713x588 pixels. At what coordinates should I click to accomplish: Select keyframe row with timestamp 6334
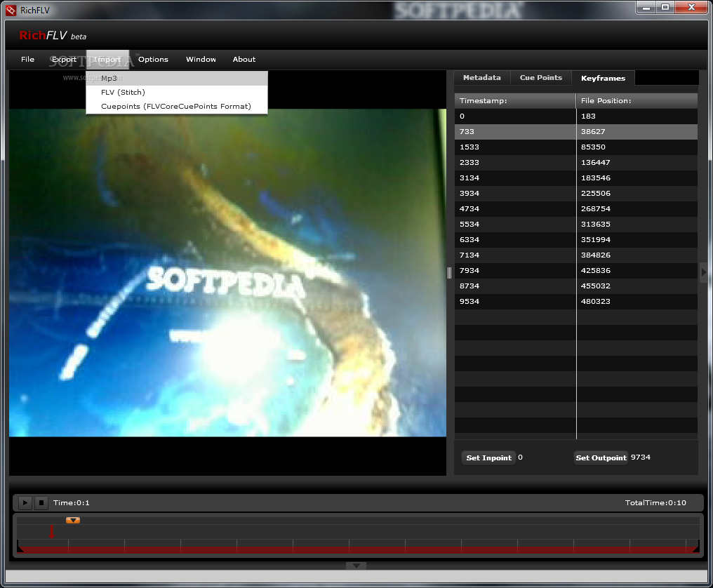coord(576,240)
